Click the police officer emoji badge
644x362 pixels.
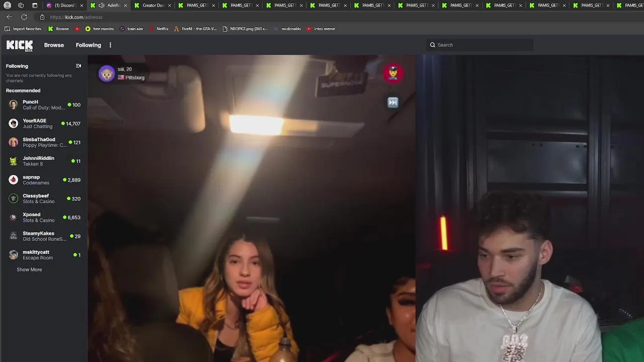coord(393,73)
